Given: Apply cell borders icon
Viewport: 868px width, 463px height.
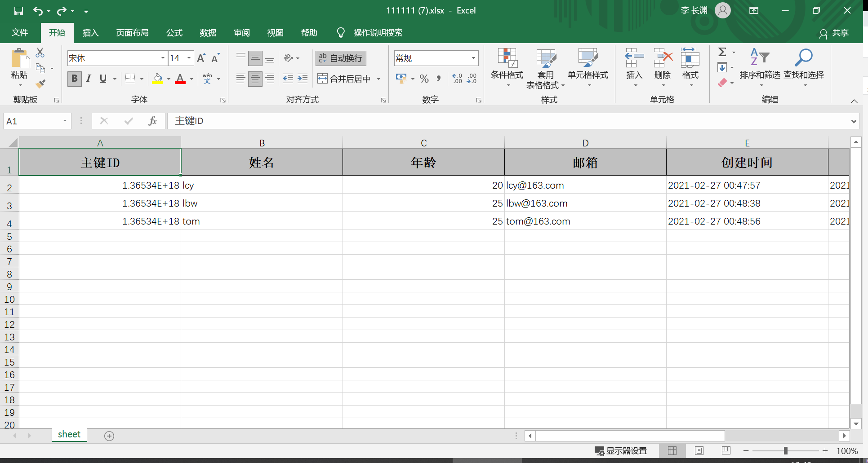Looking at the screenshot, I should [130, 79].
